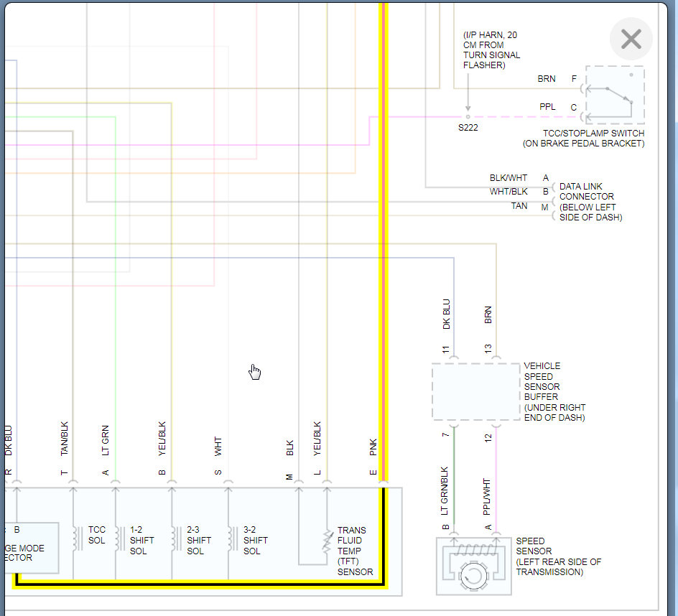Click the VEHICLE SPEED SENSOR BUFFER label
Image resolution: width=678 pixels, height=616 pixels.
[x=554, y=392]
